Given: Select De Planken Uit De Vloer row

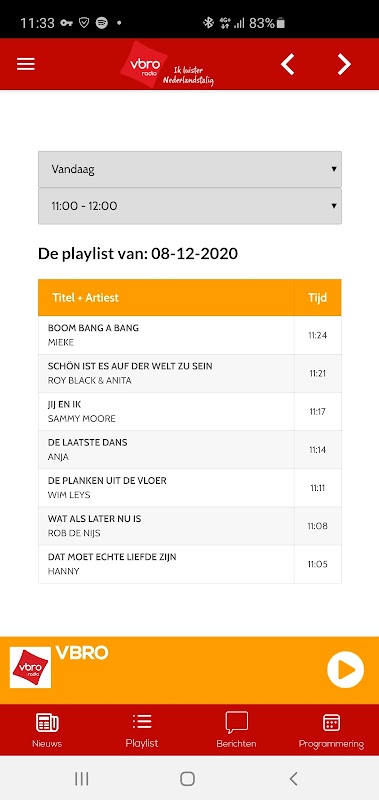Looking at the screenshot, I should (190, 488).
